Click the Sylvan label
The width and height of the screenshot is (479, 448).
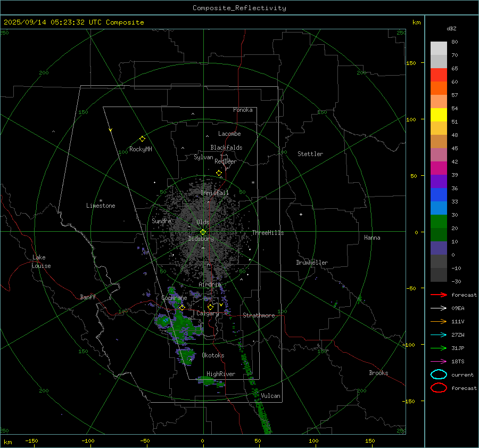pos(203,157)
